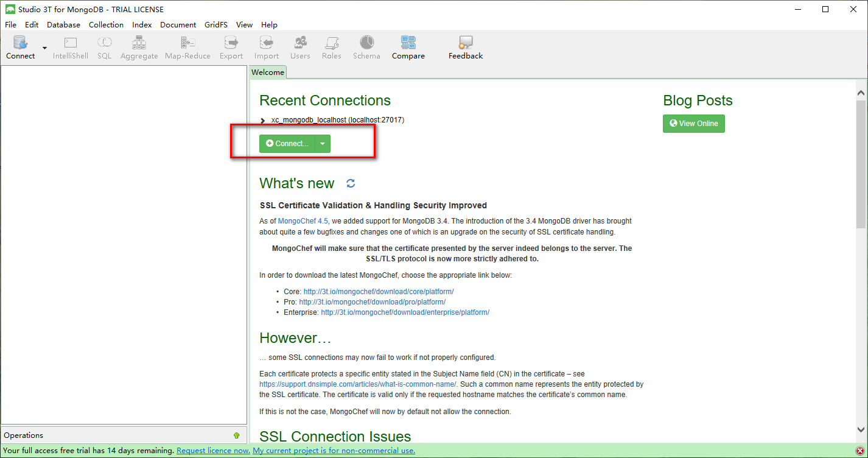The height and width of the screenshot is (458, 868).
Task: Follow the MongoChef 4.5 link
Action: (303, 221)
